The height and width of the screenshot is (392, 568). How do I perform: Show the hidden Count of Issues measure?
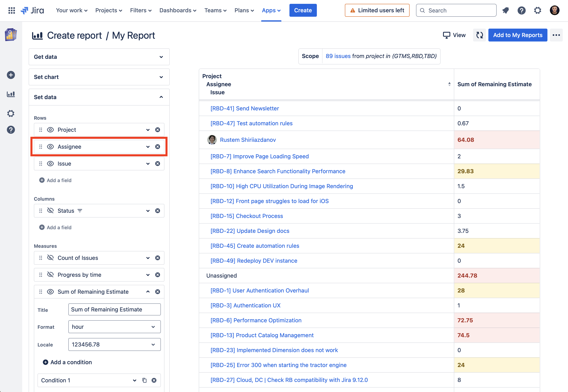pyautogui.click(x=50, y=258)
